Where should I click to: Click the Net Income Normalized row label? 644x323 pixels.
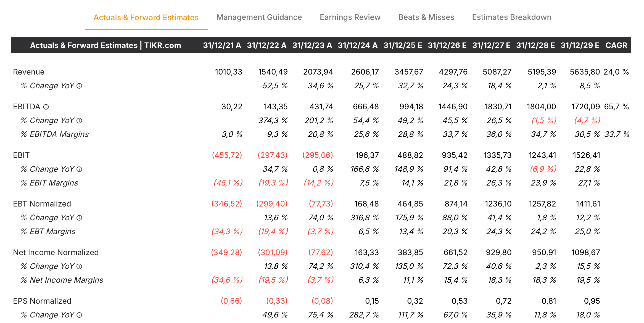[x=56, y=253]
